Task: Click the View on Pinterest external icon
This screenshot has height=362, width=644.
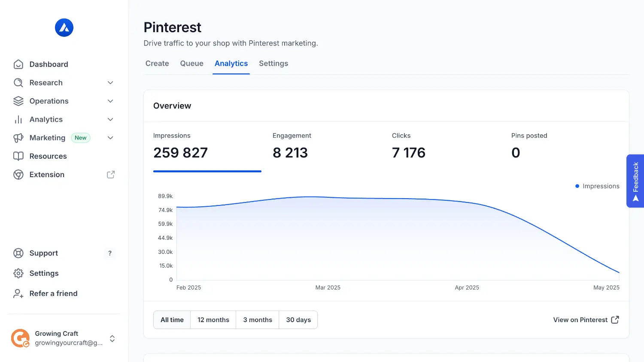Action: (615, 320)
